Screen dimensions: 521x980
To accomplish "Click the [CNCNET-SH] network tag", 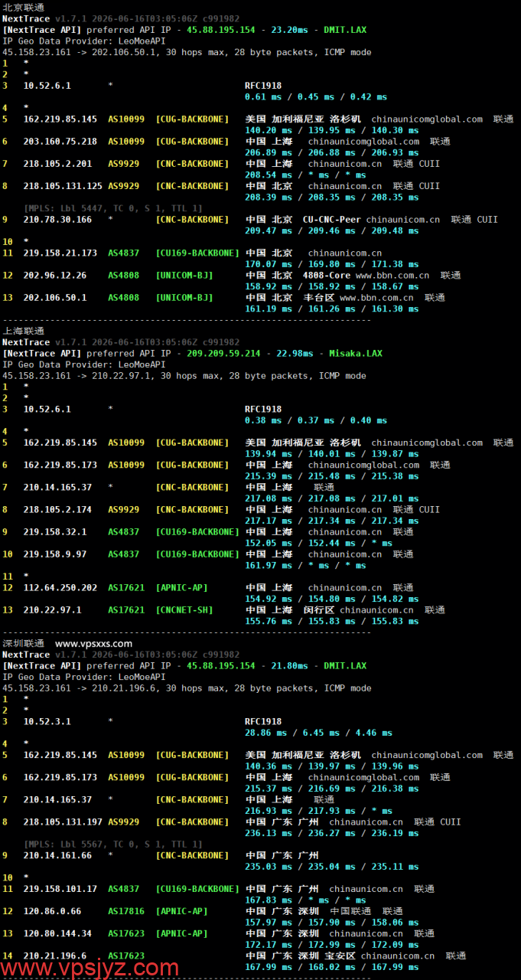I will tap(184, 610).
